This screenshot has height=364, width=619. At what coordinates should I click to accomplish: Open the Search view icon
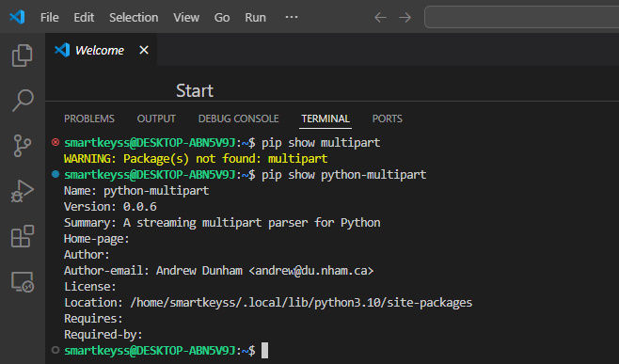point(23,101)
